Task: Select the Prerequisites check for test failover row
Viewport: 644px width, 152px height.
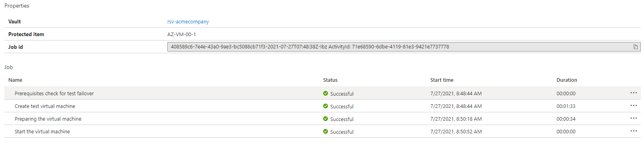Action: 322,93
